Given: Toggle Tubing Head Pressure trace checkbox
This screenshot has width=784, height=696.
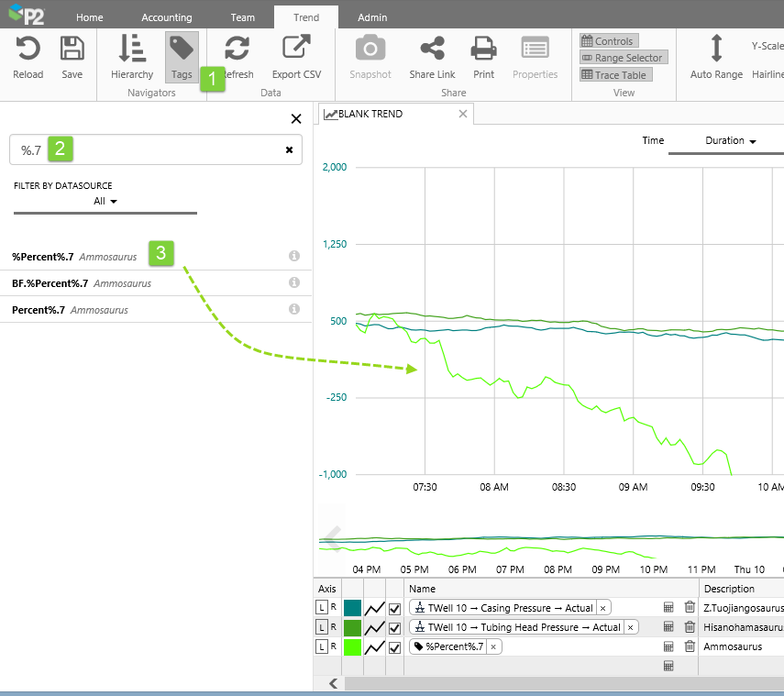Looking at the screenshot, I should pos(395,628).
